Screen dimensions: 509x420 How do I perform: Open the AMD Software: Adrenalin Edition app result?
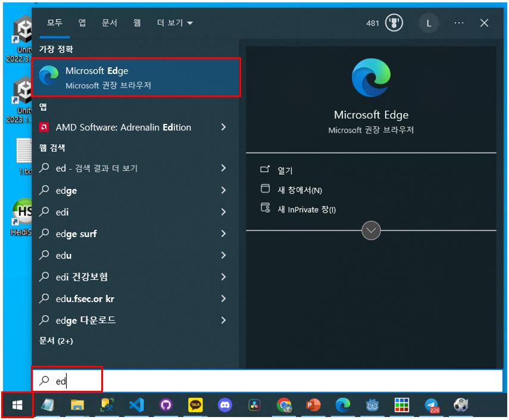coord(123,127)
